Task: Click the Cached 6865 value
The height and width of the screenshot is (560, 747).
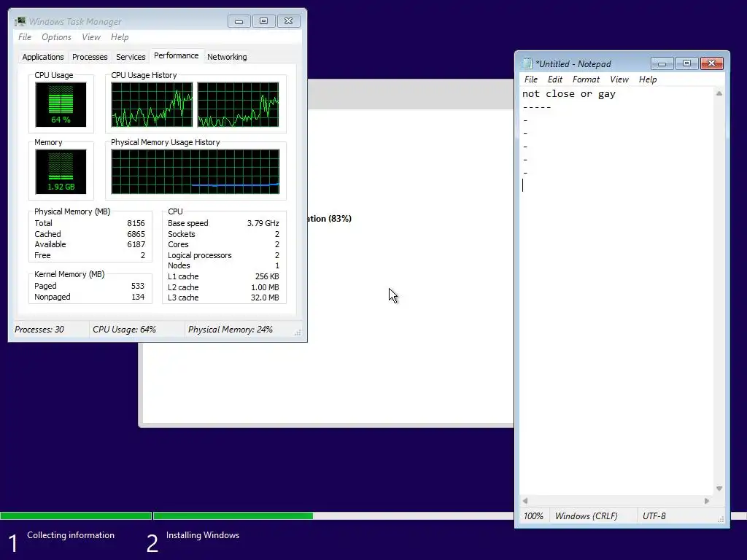Action: [x=136, y=234]
